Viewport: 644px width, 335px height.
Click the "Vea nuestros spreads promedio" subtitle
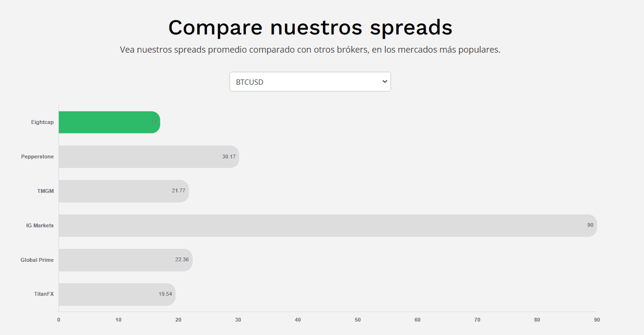(x=310, y=50)
